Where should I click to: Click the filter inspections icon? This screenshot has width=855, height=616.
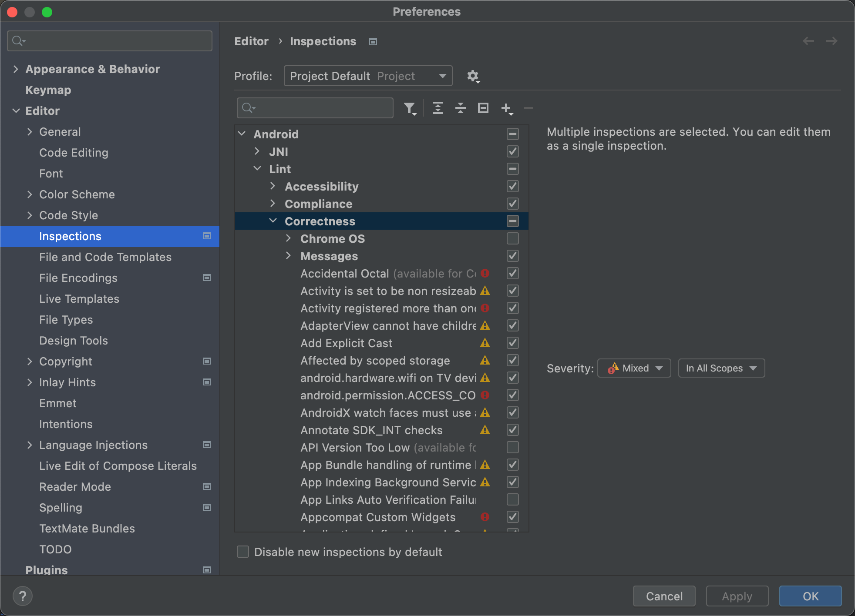click(410, 107)
